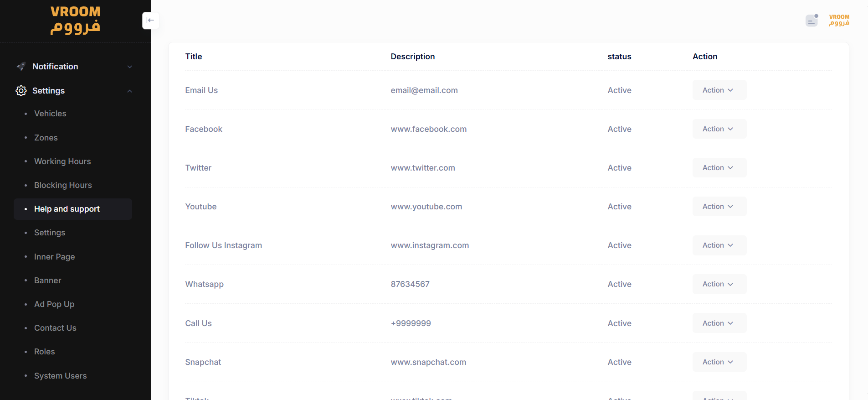The width and height of the screenshot is (868, 400).
Task: Click the Call Us title cell
Action: click(x=199, y=323)
